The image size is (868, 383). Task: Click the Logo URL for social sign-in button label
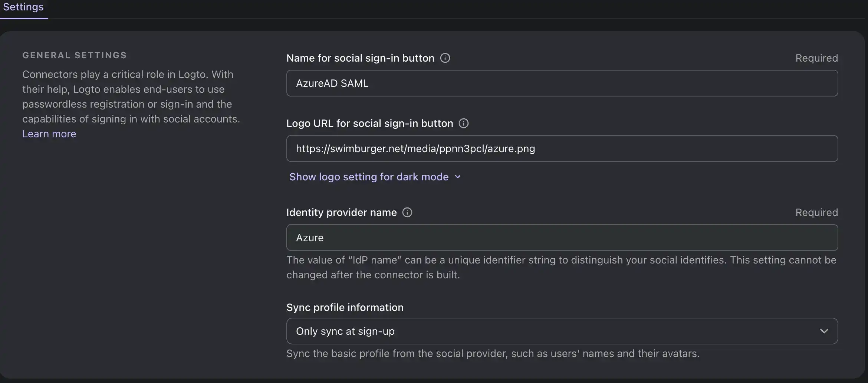coord(369,124)
